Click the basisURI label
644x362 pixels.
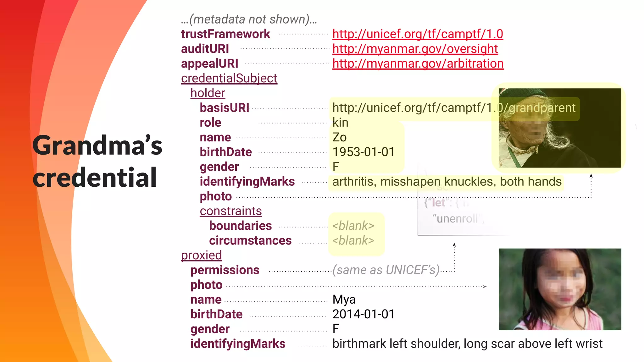pos(225,108)
